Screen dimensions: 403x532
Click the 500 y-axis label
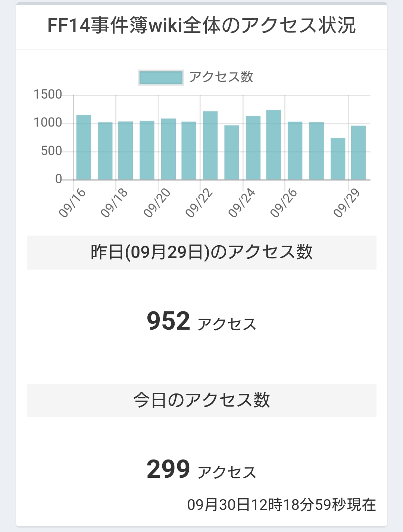pos(51,151)
